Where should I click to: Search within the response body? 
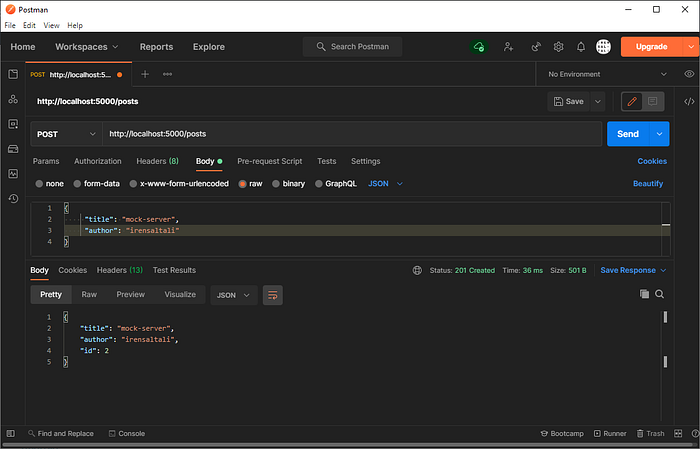coord(659,294)
